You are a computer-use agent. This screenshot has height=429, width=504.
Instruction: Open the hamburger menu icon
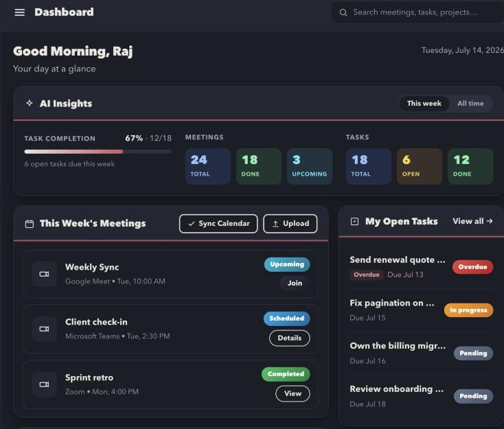[x=20, y=12]
